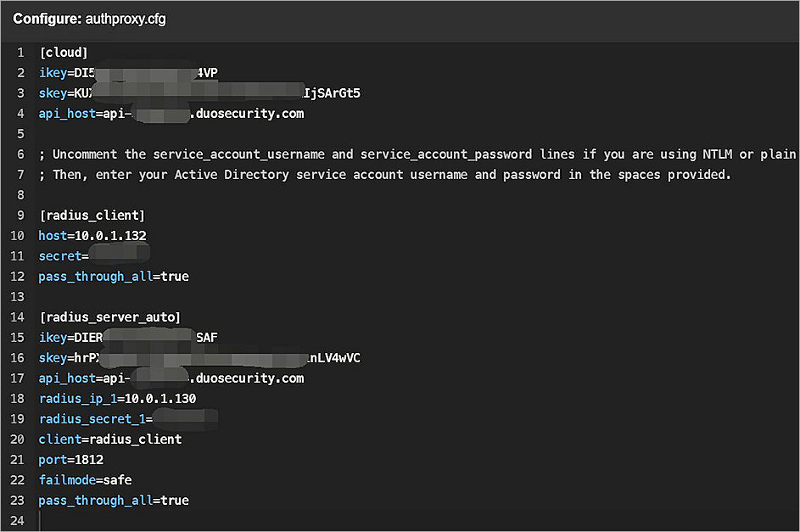Click the [radius_client] section header

(92, 216)
